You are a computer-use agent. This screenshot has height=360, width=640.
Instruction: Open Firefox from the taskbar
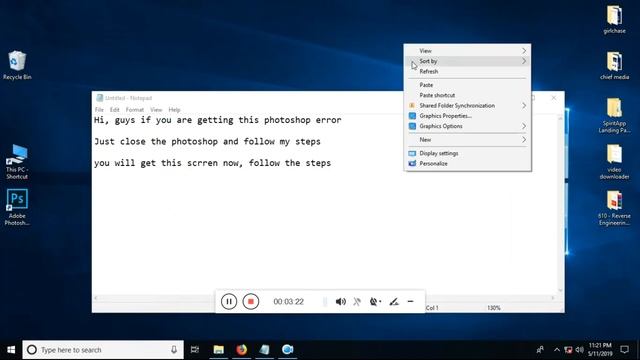(x=242, y=350)
